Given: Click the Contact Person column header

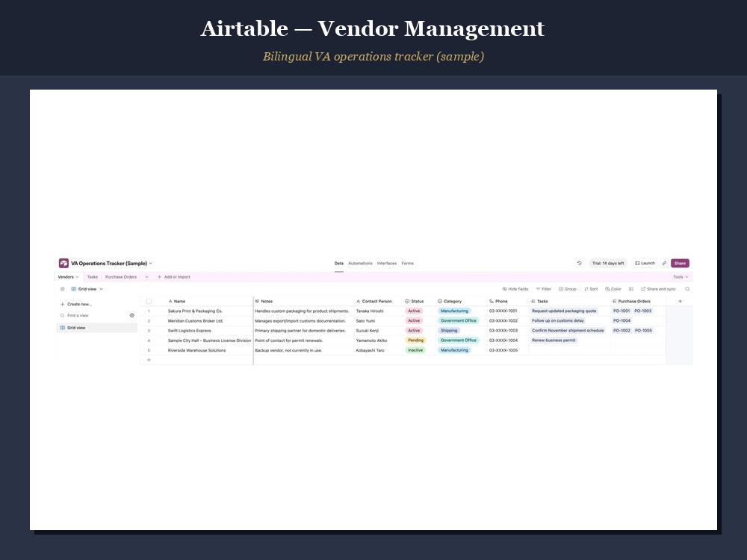Looking at the screenshot, I should 379,301.
